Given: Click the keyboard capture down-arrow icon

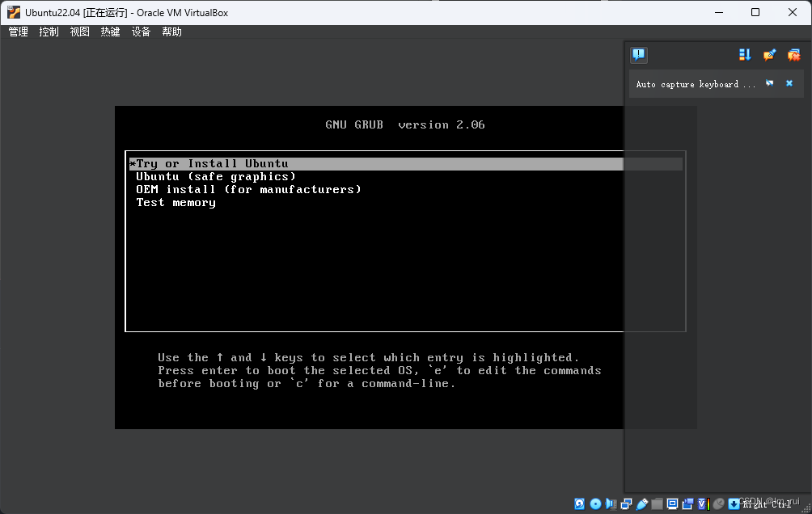Looking at the screenshot, I should click(x=734, y=503).
